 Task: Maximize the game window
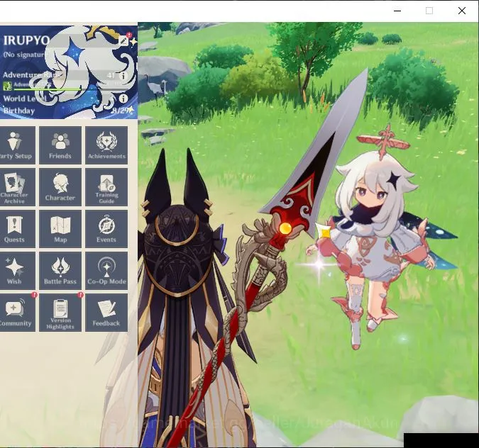pyautogui.click(x=429, y=11)
